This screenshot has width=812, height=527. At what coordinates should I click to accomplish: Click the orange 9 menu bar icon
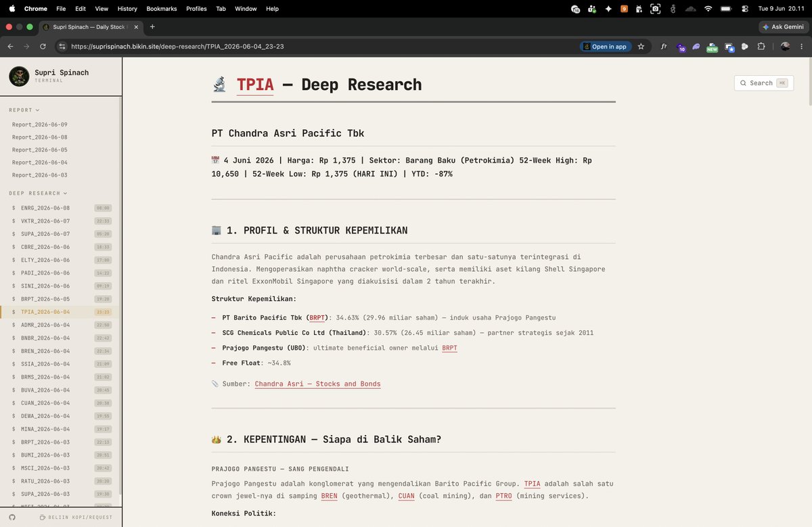[x=624, y=9]
